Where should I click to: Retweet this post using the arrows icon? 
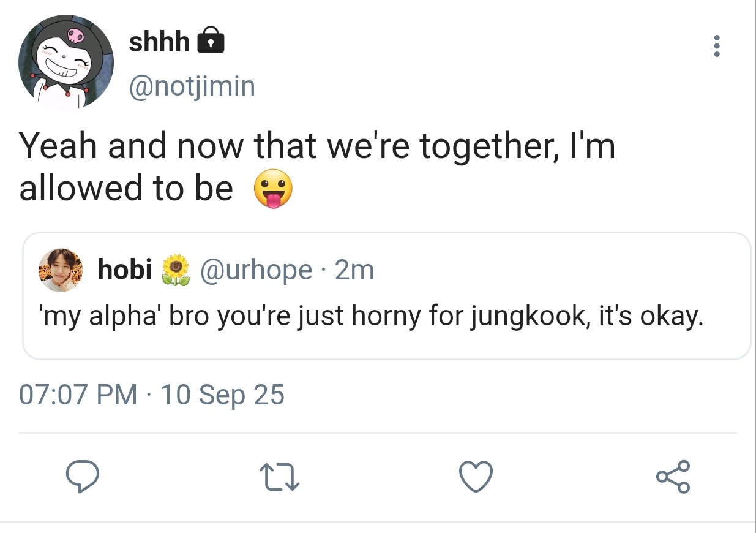[280, 477]
